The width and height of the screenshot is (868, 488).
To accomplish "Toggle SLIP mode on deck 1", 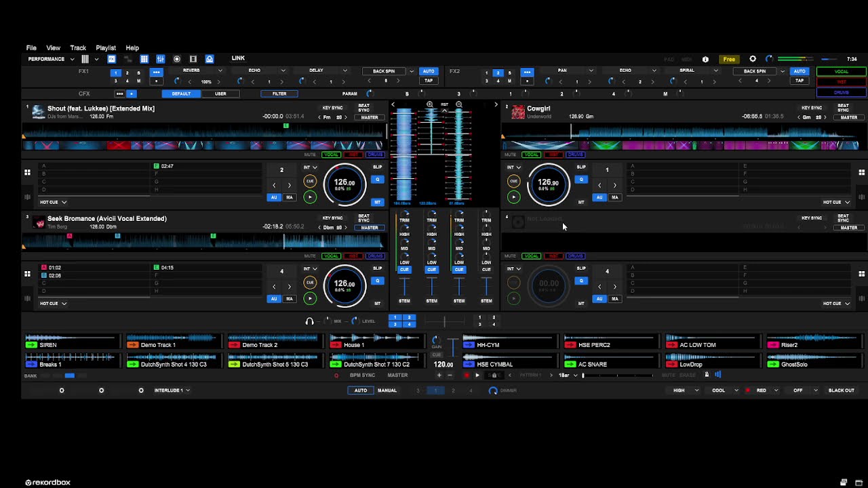I will click(x=378, y=167).
